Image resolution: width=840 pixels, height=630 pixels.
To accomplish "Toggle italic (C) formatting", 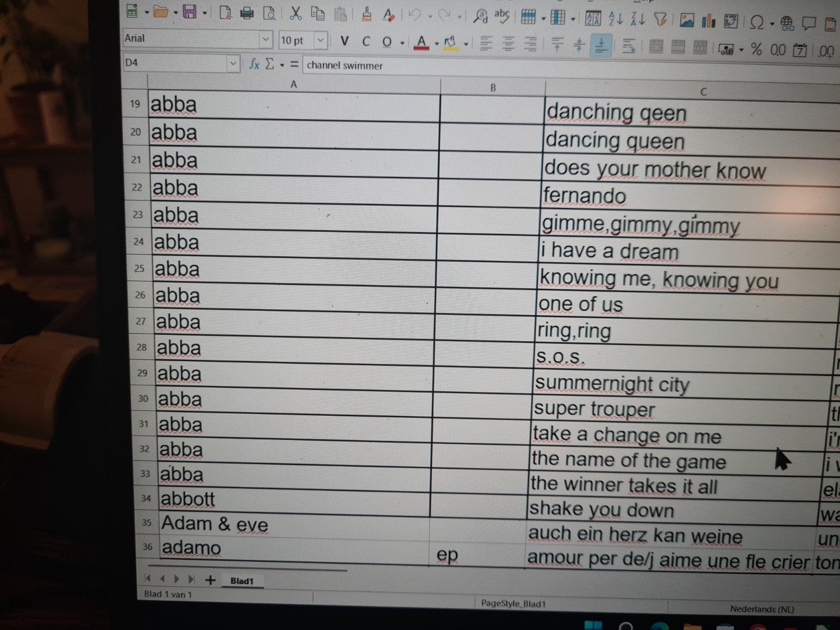I will tap(366, 41).
